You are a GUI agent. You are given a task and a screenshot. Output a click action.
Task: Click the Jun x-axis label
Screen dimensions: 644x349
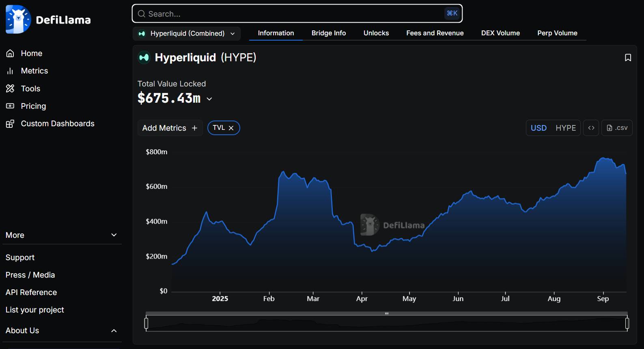pos(458,299)
